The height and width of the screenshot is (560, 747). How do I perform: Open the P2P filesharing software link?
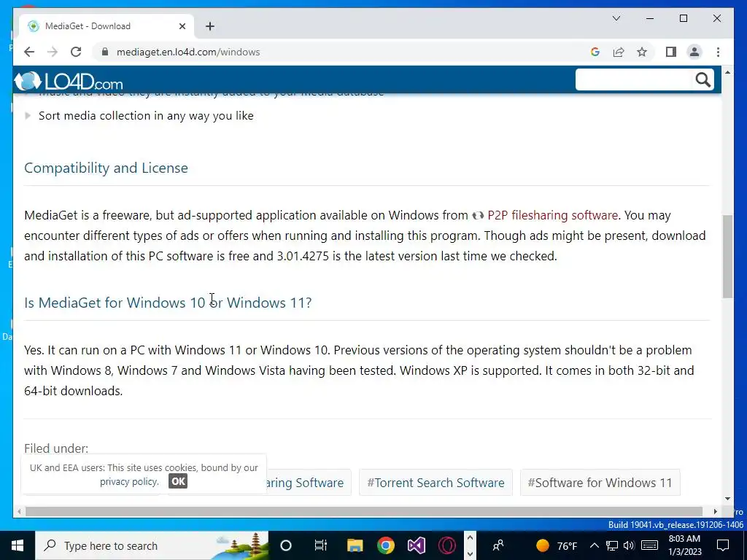click(553, 215)
